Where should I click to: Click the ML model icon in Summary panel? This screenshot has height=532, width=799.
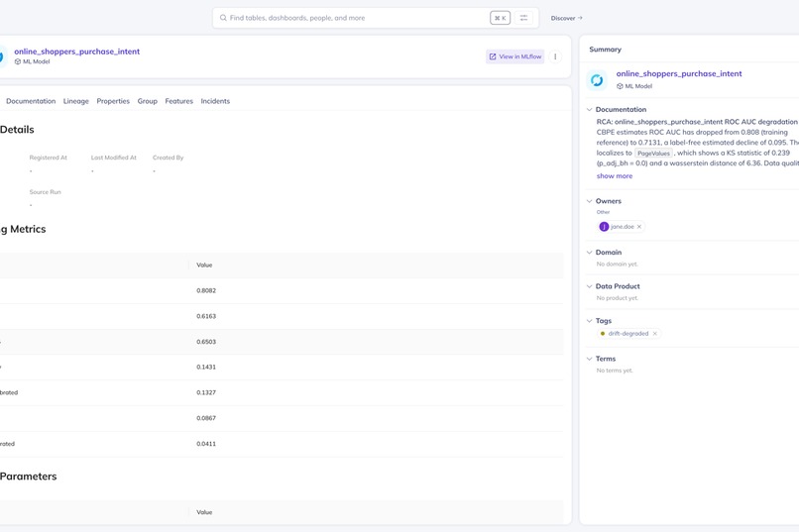pyautogui.click(x=597, y=80)
